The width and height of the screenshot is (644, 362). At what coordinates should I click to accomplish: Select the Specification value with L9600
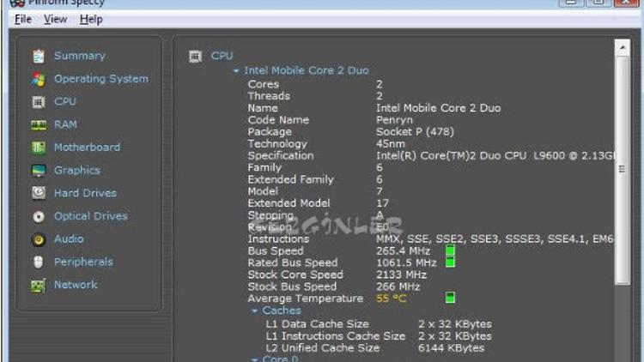point(495,156)
